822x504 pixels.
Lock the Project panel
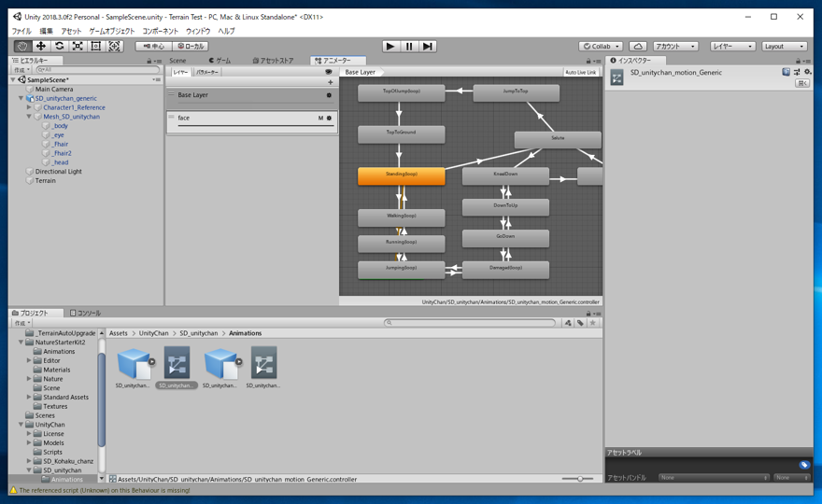(x=588, y=314)
